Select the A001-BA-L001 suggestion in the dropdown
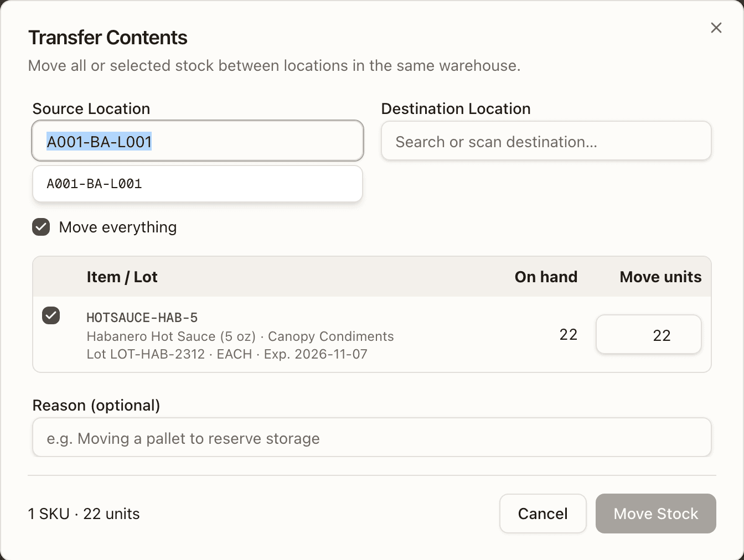 tap(198, 184)
